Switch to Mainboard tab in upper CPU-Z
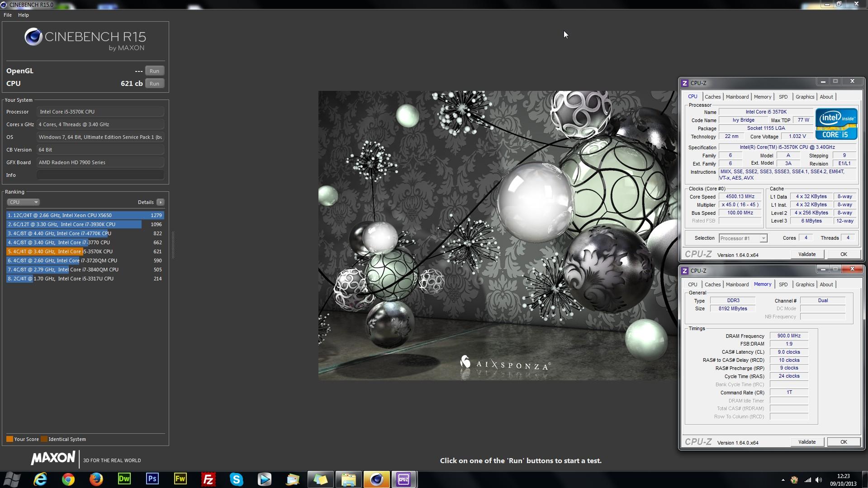This screenshot has width=868, height=488. tap(737, 97)
